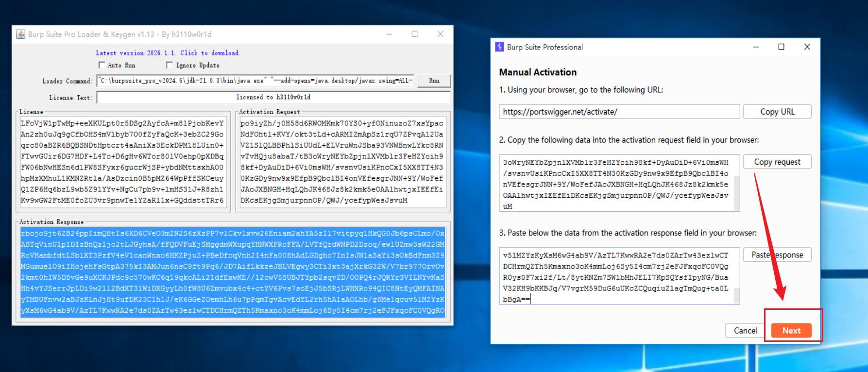This screenshot has height=372, width=868.
Task: Click the 'Loader Command:' label
Action: [x=67, y=81]
